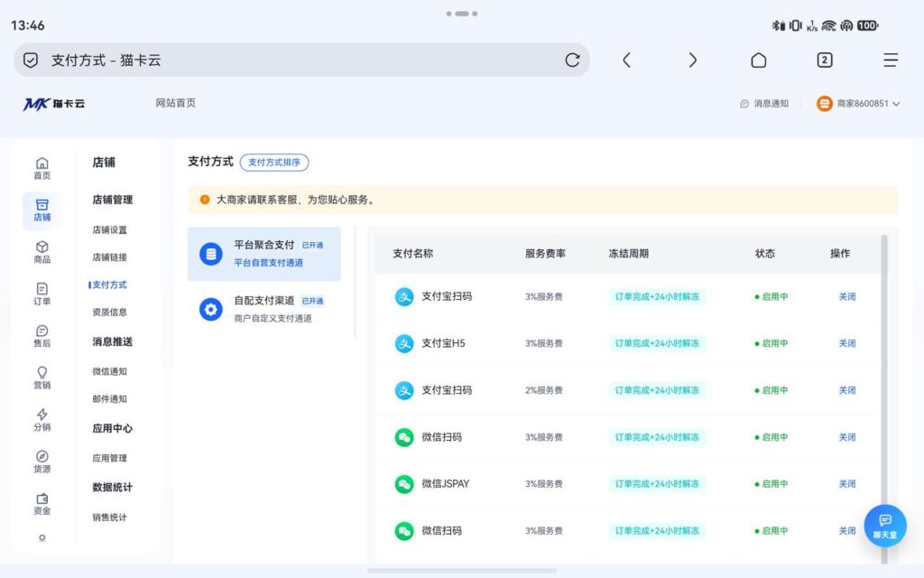Open 分销 in the left sidebar
This screenshot has width=924, height=578.
[42, 420]
